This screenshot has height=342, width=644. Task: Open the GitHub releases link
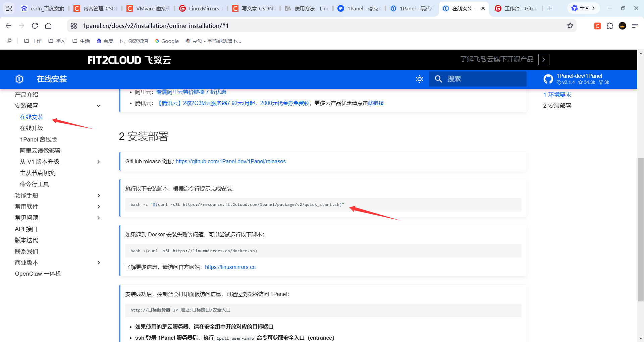[x=231, y=162]
